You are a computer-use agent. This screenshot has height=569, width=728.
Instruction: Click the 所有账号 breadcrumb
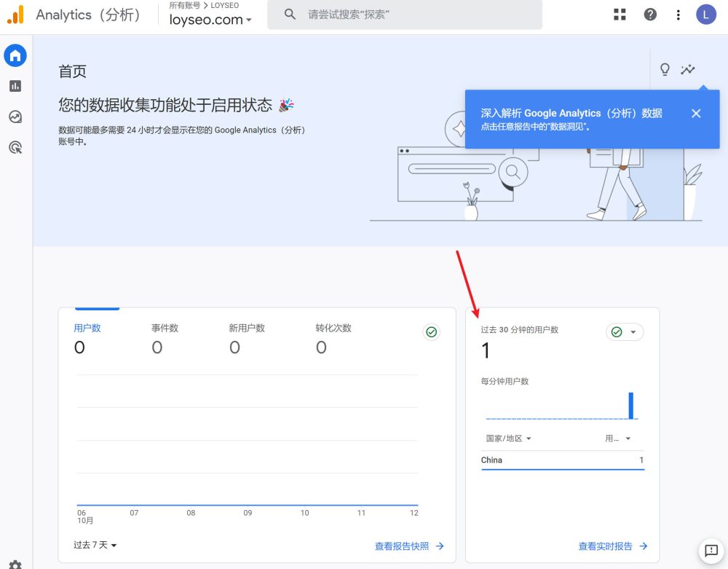point(184,5)
